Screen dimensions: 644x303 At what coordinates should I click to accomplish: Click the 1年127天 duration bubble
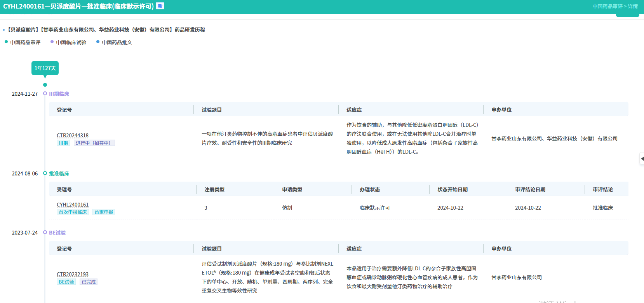(x=45, y=68)
